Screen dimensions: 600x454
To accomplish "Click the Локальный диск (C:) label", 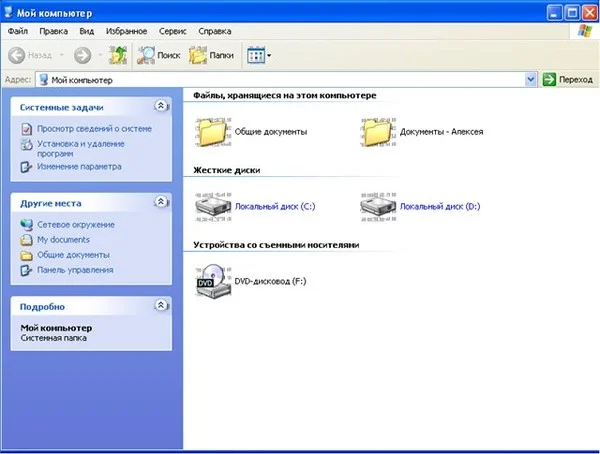I will pos(275,207).
